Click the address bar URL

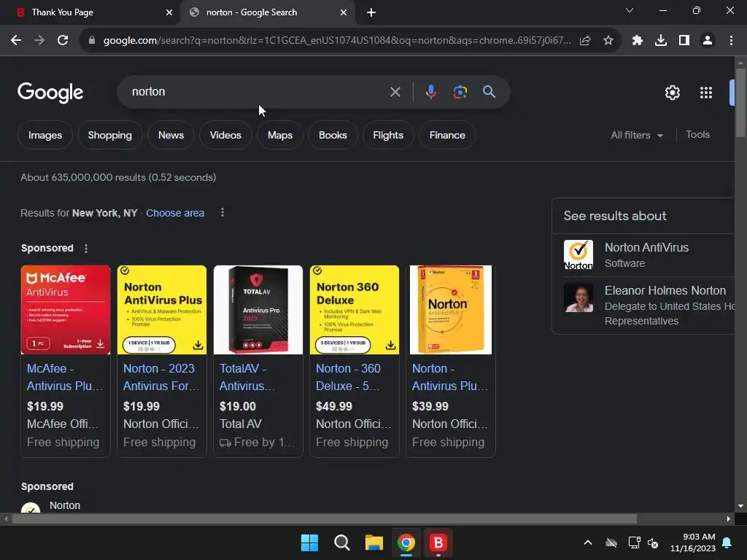tap(336, 41)
